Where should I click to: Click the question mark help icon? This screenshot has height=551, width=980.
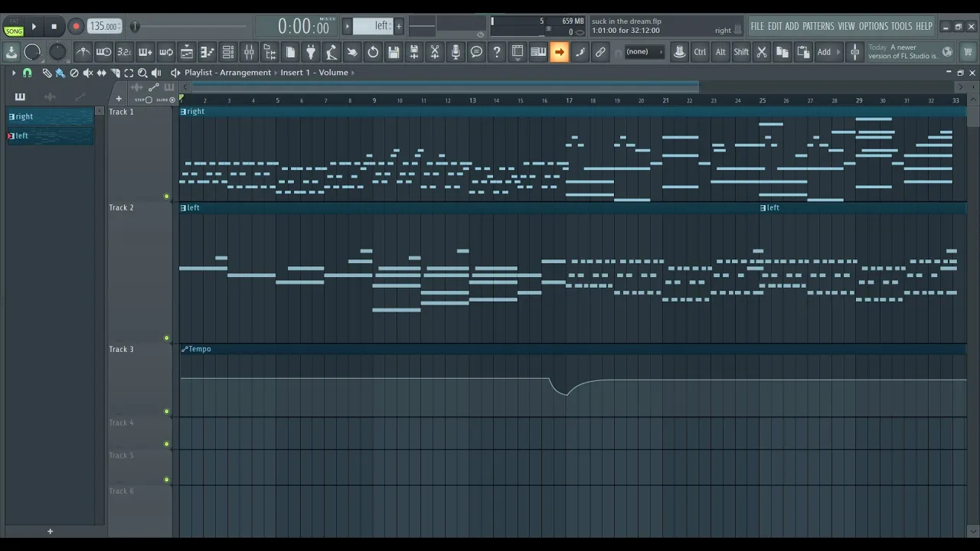pos(497,52)
